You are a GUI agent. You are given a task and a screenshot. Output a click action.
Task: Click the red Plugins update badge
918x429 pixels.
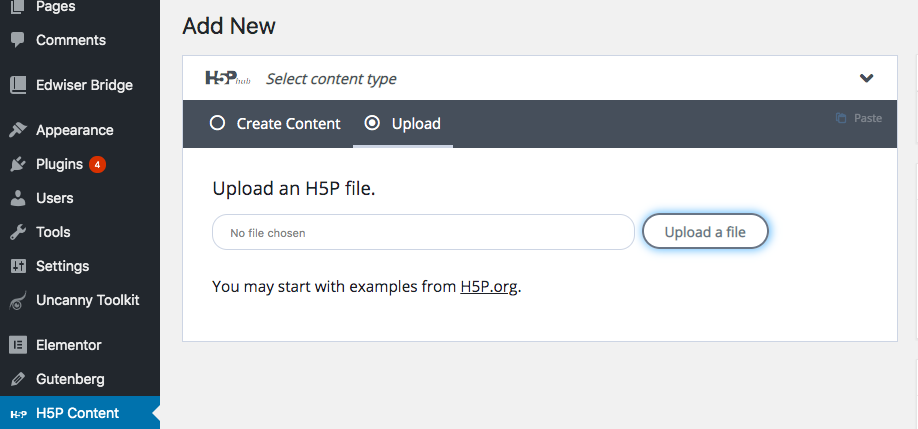click(x=97, y=164)
